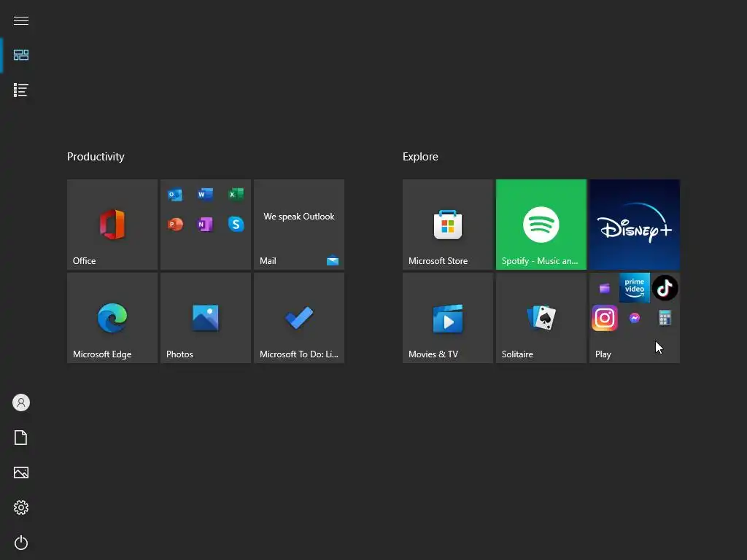Open Settings gear icon

click(x=21, y=507)
